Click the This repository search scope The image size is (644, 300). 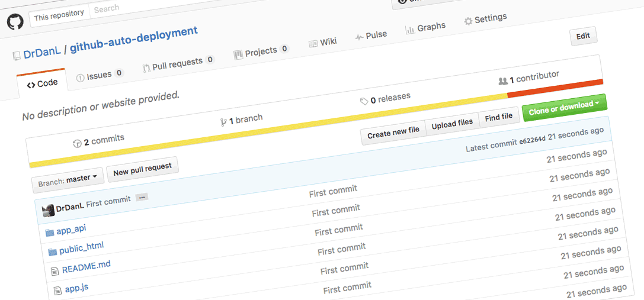[59, 16]
